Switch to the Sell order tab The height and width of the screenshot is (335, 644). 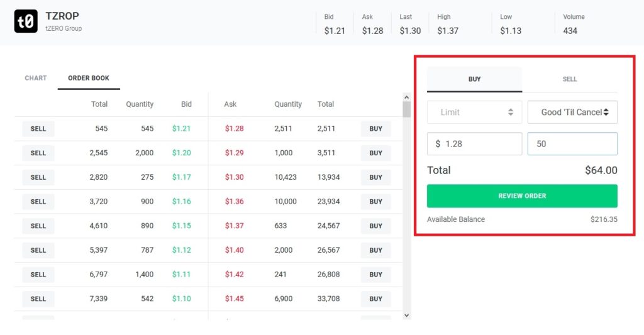[570, 79]
